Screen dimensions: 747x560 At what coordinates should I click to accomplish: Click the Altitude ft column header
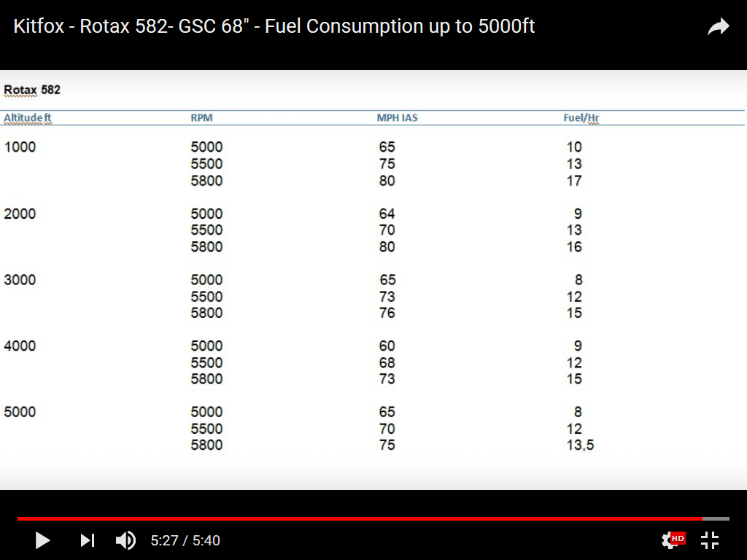tap(28, 117)
